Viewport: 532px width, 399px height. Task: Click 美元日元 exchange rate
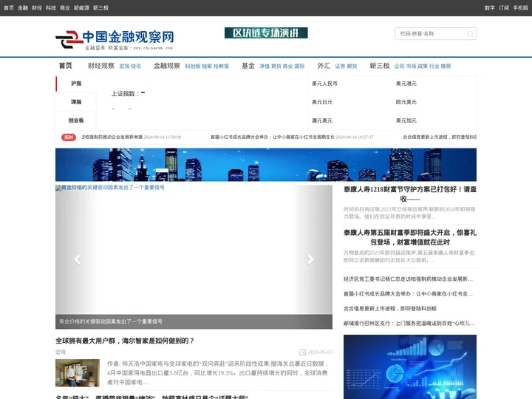322,102
